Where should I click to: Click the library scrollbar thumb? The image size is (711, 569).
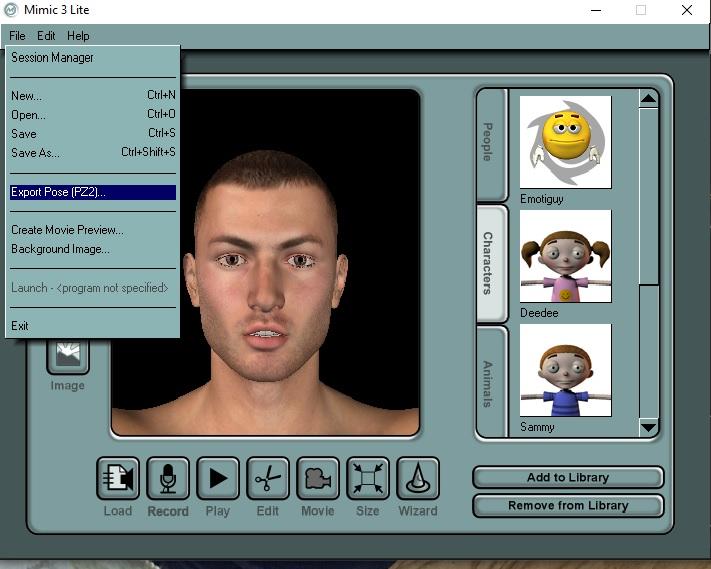coord(648,196)
